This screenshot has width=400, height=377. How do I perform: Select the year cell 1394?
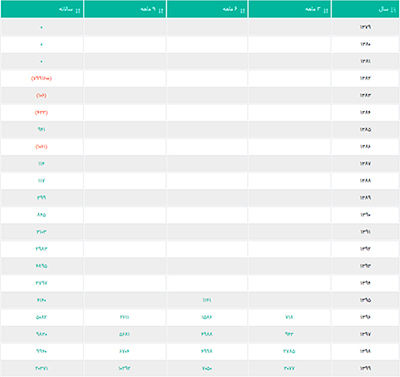pyautogui.click(x=365, y=283)
